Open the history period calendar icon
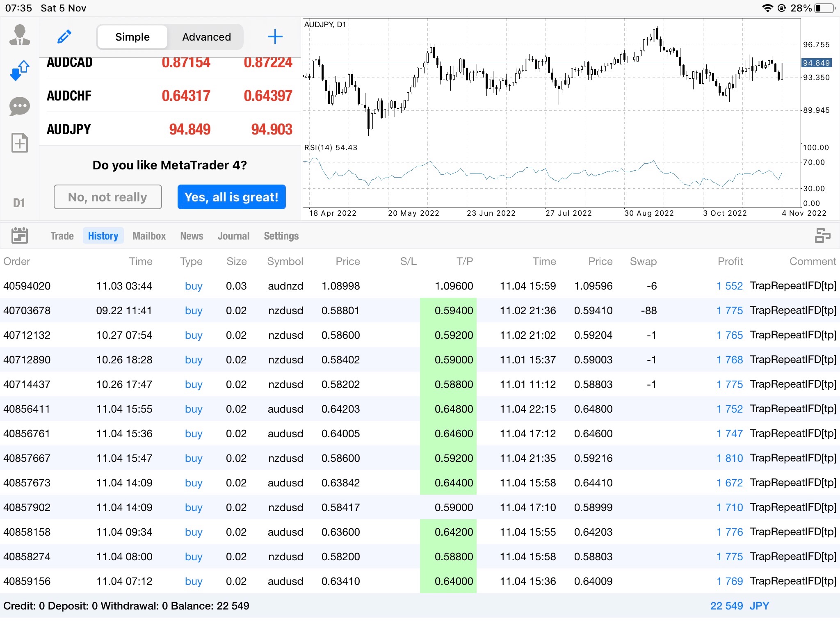Viewport: 840px width, 630px height. 19,236
